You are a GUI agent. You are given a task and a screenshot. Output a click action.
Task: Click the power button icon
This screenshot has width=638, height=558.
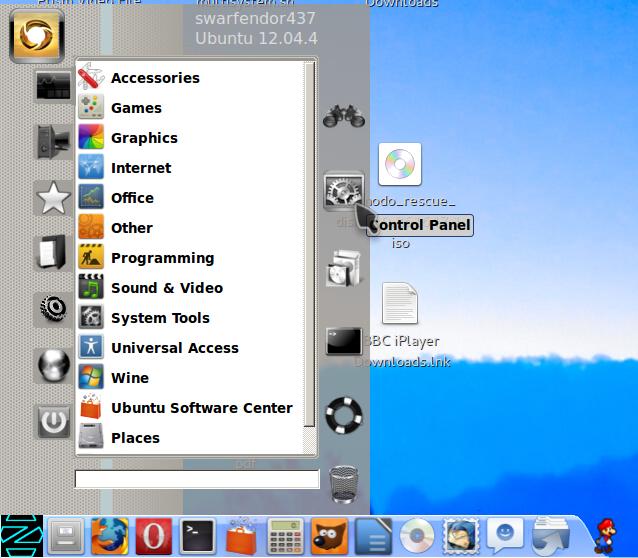tap(53, 421)
